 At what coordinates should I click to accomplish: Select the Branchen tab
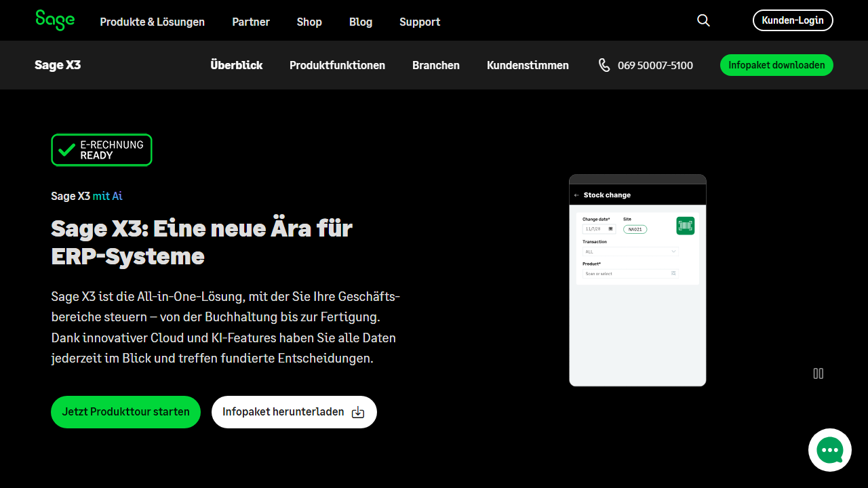[436, 65]
